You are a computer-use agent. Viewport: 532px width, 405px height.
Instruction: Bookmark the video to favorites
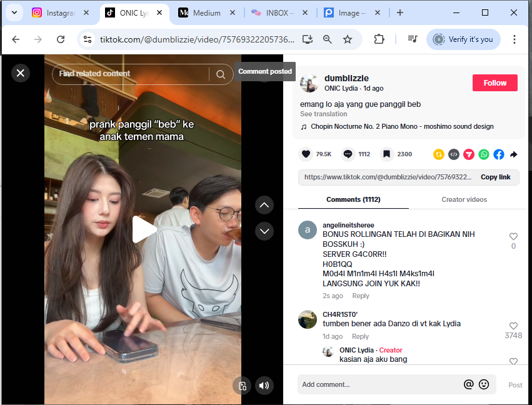point(386,154)
